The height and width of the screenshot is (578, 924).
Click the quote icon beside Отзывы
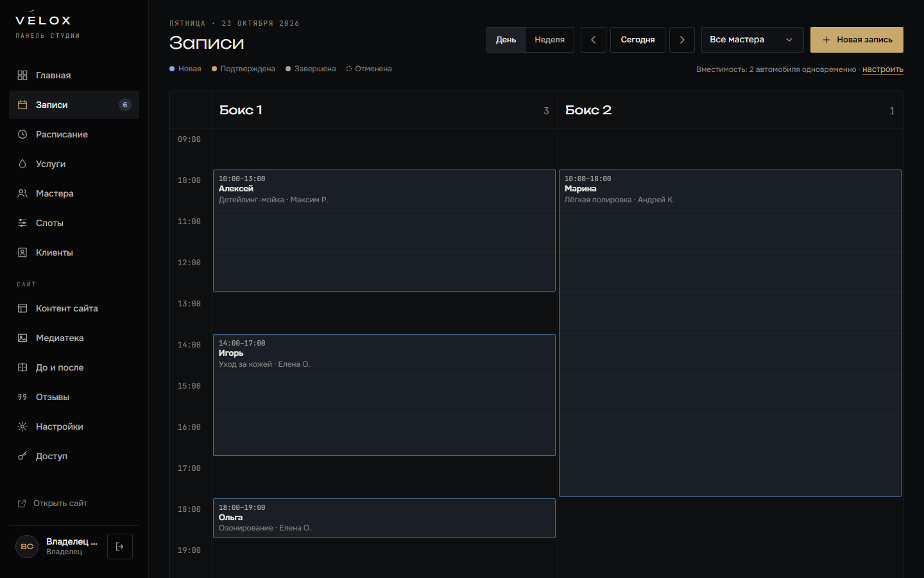[22, 397]
